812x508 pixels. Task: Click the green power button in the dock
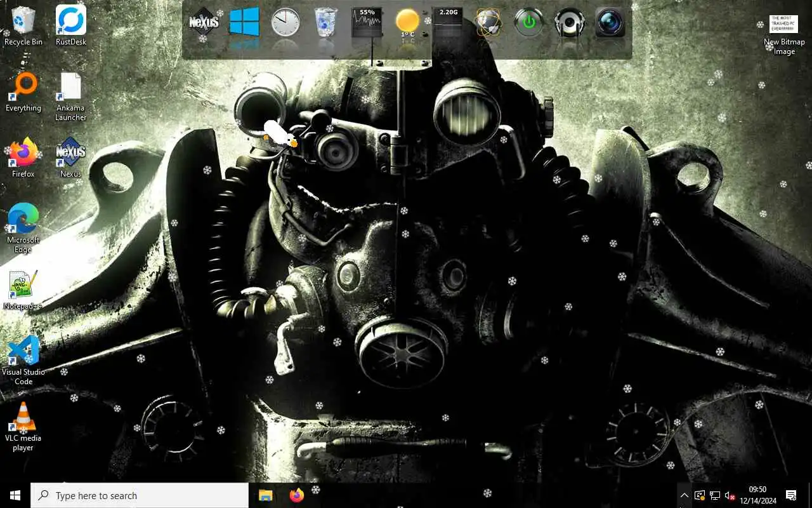(x=529, y=22)
